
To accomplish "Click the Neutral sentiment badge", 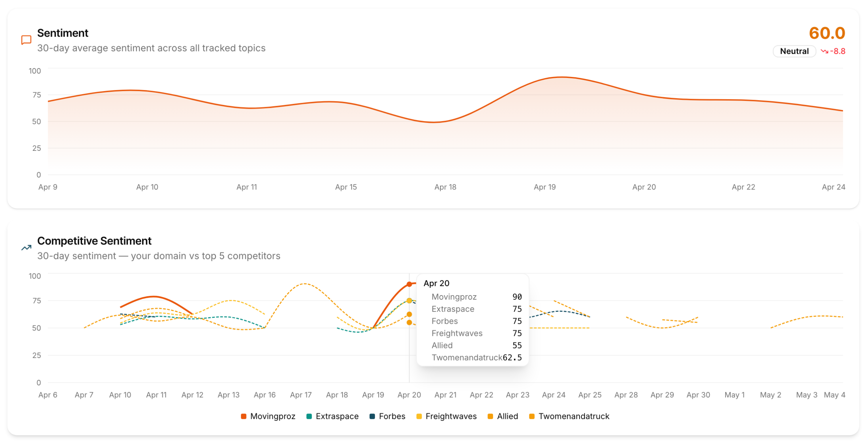I will tap(794, 51).
